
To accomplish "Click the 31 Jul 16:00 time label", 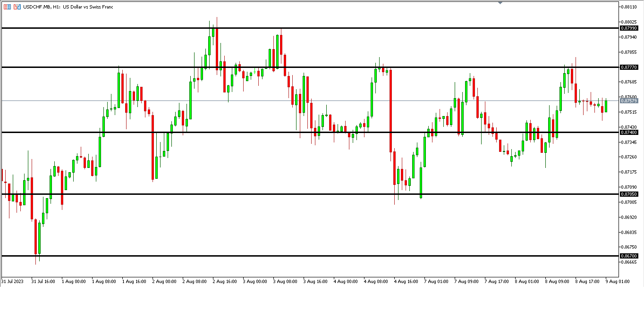I will (43, 282).
